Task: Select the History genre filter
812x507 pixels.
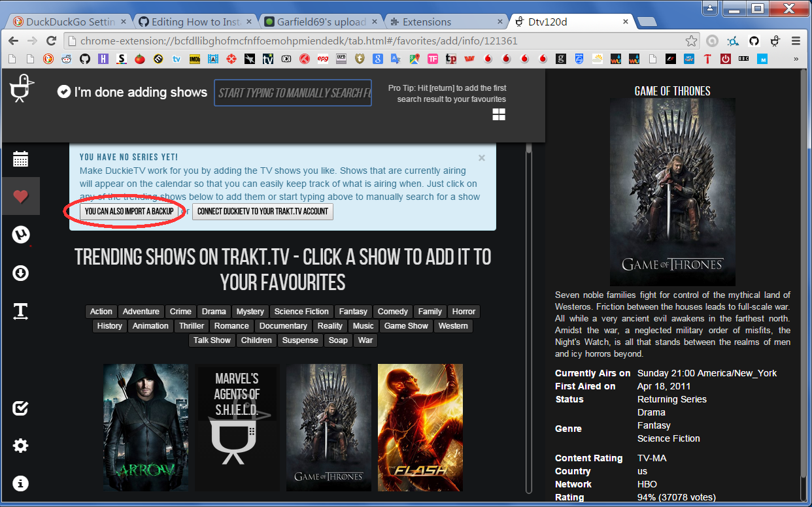Action: (x=109, y=326)
